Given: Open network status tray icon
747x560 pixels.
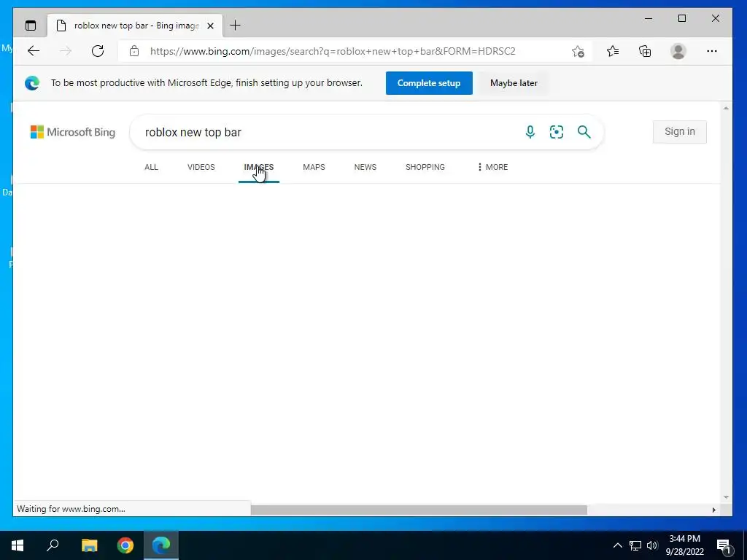Looking at the screenshot, I should tap(635, 545).
